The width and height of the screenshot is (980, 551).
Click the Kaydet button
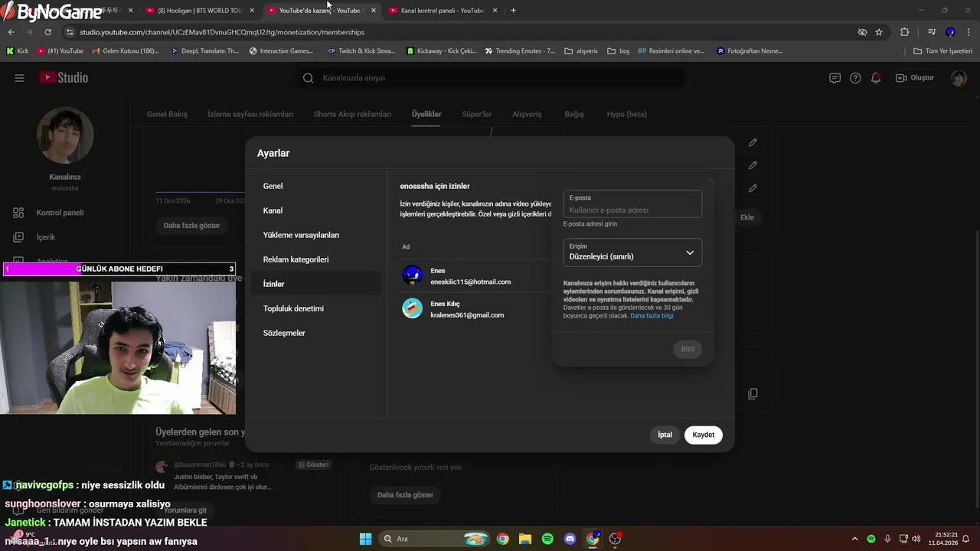[x=703, y=435]
